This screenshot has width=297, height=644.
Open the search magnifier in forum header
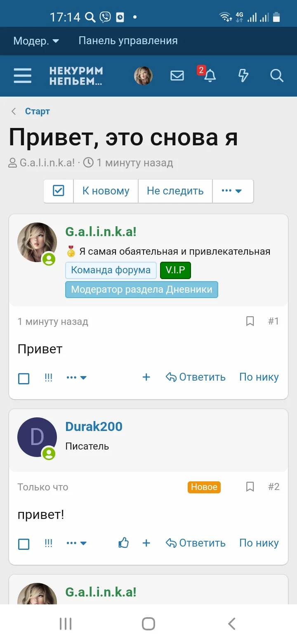(277, 76)
